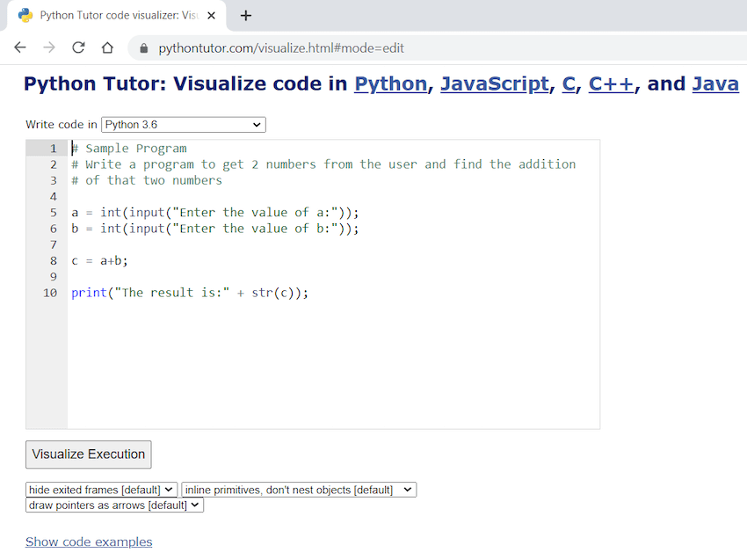Click the padlock site info icon
This screenshot has width=747, height=560.
tap(144, 48)
